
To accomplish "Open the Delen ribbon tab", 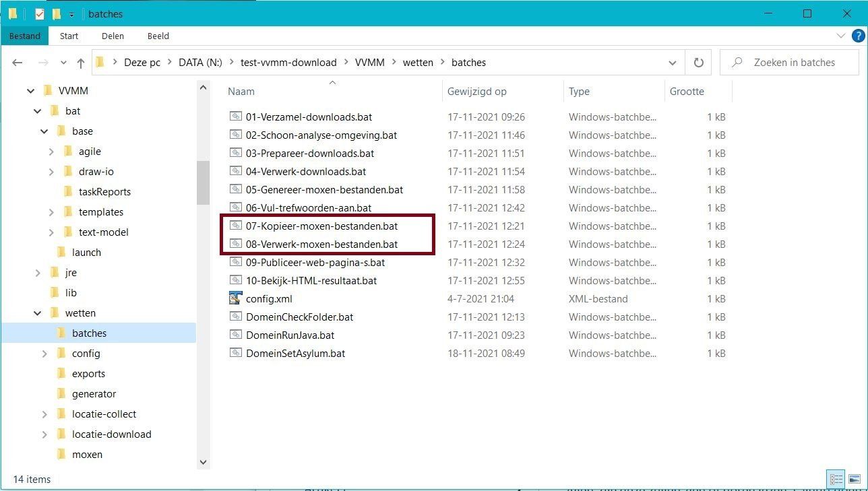I will [x=113, y=36].
